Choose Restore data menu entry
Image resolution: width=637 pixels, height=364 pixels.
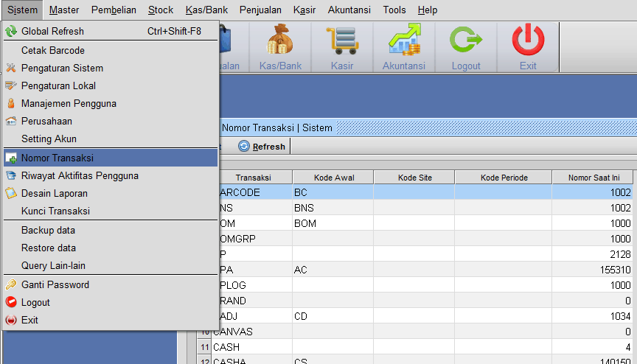(111, 248)
